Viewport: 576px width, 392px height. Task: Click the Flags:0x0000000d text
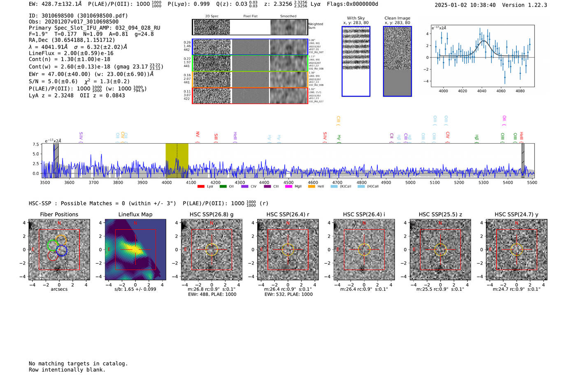click(x=353, y=4)
